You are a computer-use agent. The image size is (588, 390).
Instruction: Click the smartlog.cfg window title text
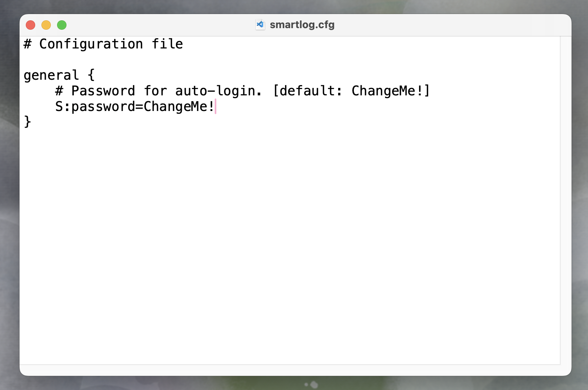coord(302,25)
